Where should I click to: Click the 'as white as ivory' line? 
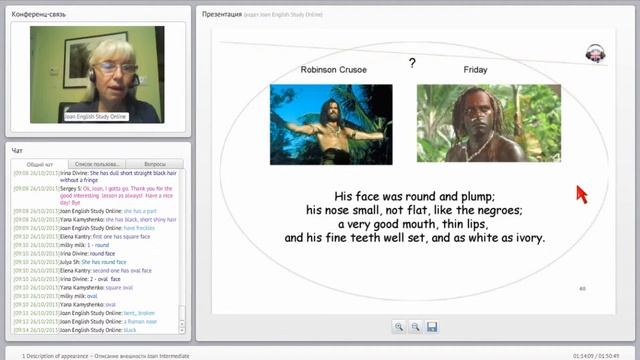(x=415, y=238)
